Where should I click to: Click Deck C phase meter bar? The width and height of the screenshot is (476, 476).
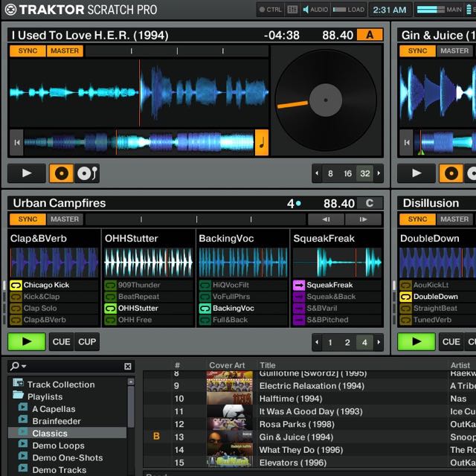point(196,219)
